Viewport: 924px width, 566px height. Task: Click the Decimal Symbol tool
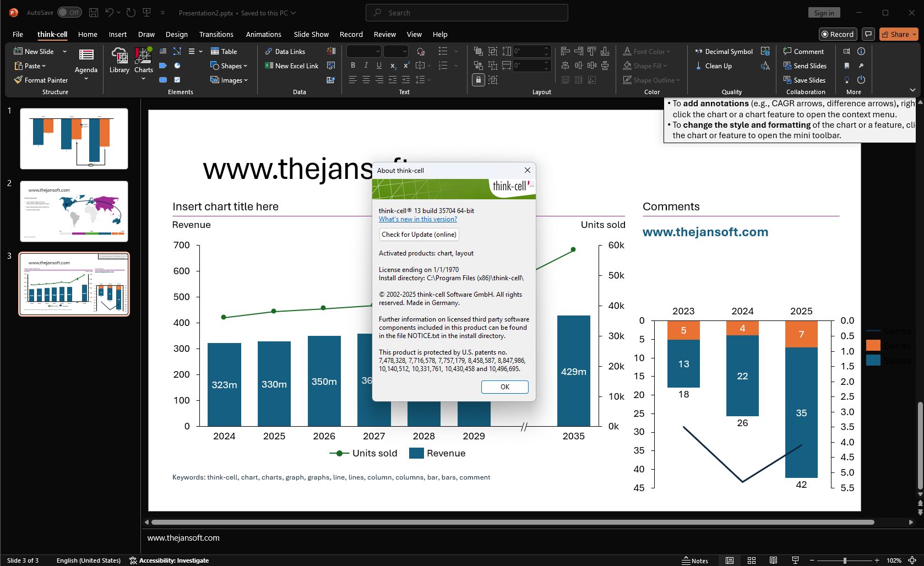tap(724, 51)
